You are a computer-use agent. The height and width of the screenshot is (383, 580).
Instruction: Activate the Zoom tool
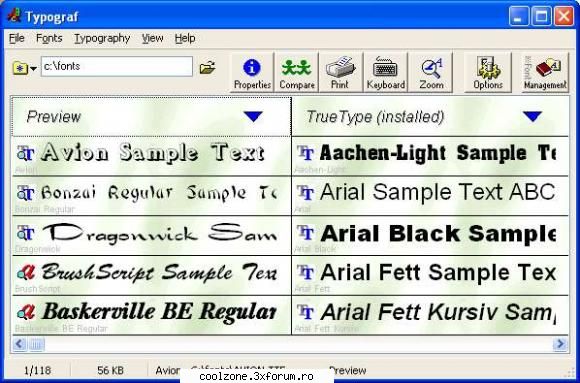coord(431,73)
